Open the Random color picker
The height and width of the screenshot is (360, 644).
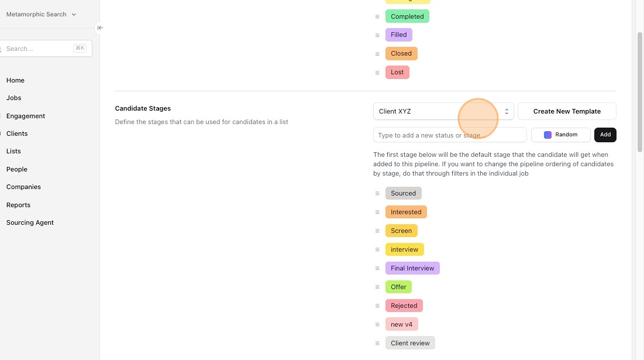[560, 135]
